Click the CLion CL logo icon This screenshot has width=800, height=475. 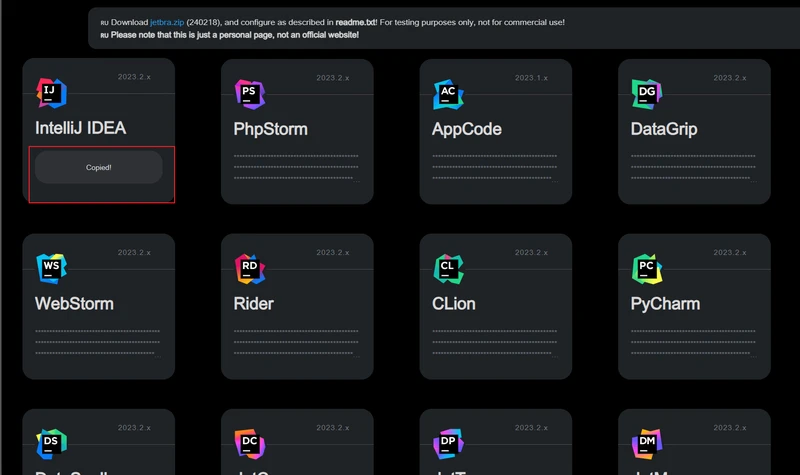(x=449, y=268)
